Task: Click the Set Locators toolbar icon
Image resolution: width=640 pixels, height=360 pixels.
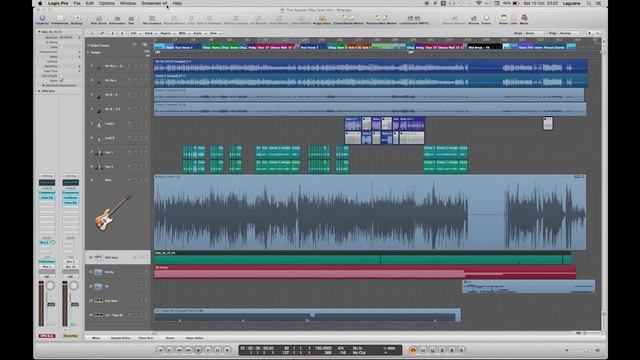Action: tap(152, 20)
